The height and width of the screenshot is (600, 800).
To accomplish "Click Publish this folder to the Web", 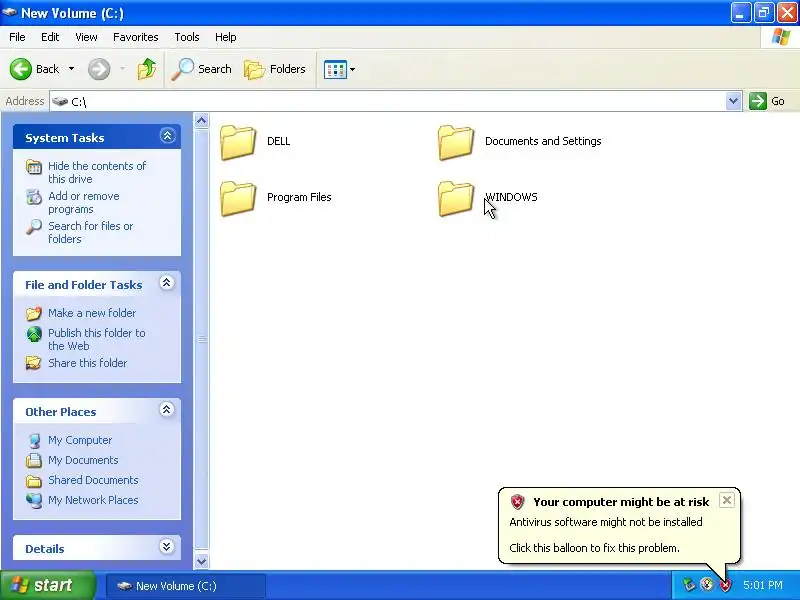I will point(97,339).
